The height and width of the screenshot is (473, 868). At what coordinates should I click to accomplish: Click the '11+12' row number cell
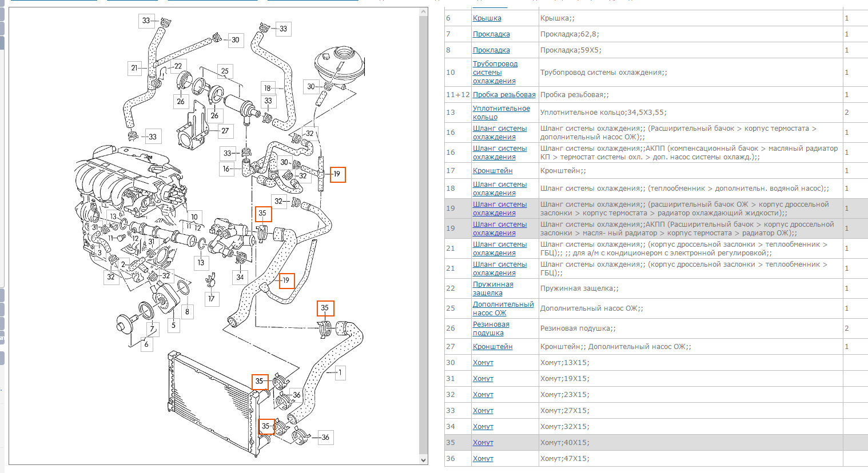click(457, 95)
